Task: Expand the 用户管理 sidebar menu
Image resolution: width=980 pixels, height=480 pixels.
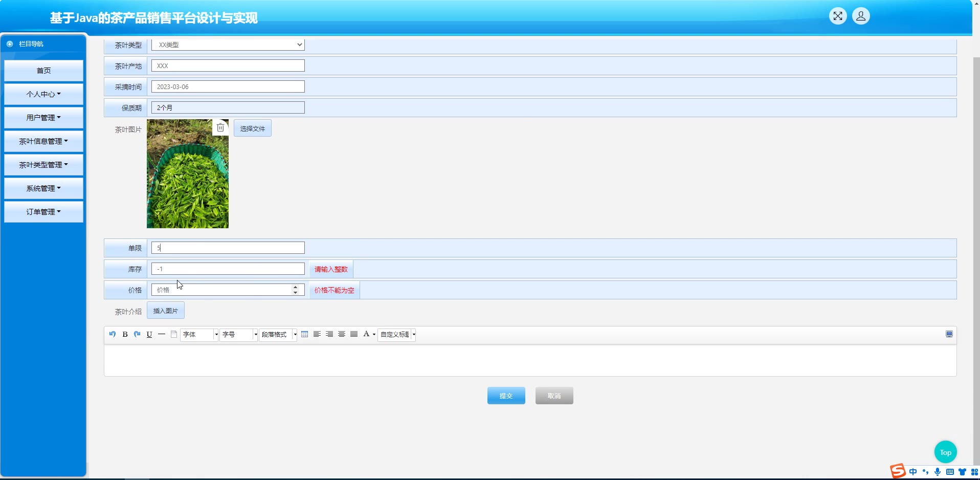Action: [43, 118]
